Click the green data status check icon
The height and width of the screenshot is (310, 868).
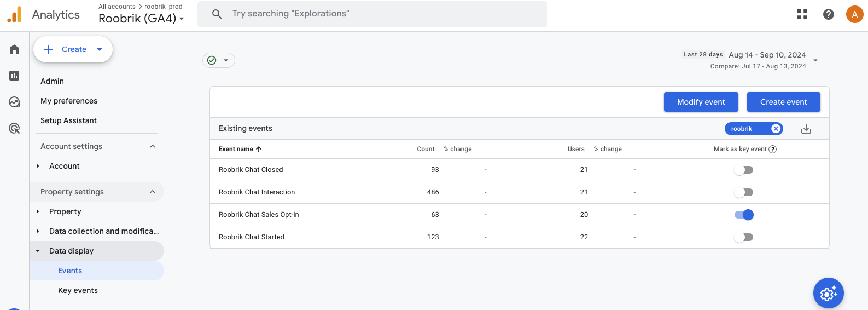[x=212, y=60]
